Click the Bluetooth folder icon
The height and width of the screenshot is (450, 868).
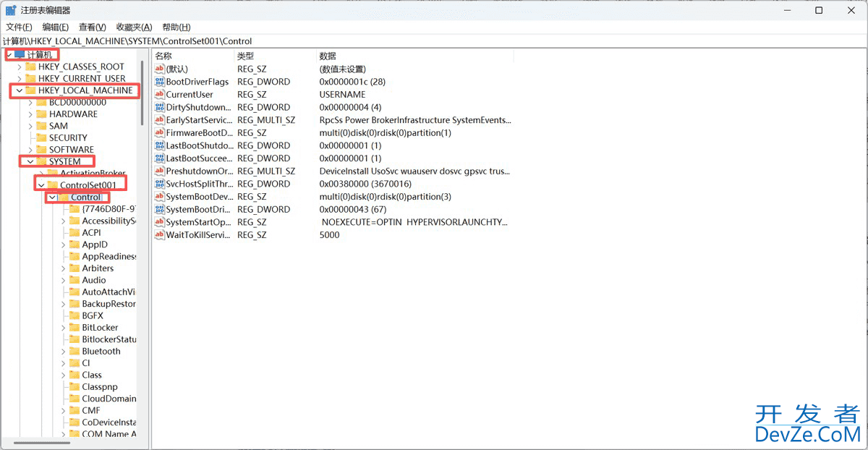[x=76, y=351]
